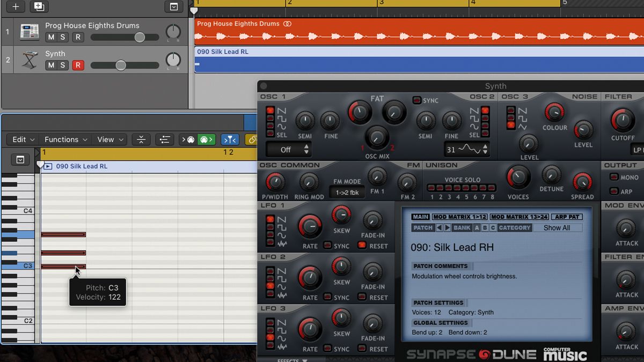Open the FM MODE dropdown showing 1->2 fbk

coord(346,191)
